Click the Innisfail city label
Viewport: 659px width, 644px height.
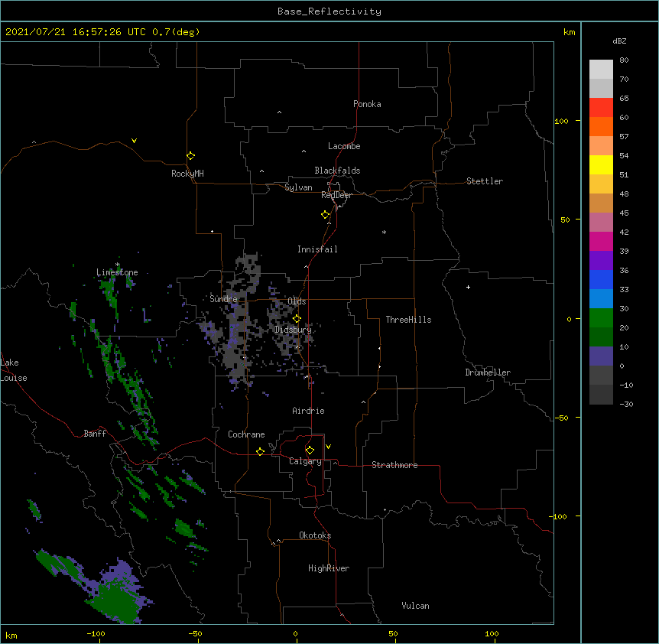pos(317,249)
